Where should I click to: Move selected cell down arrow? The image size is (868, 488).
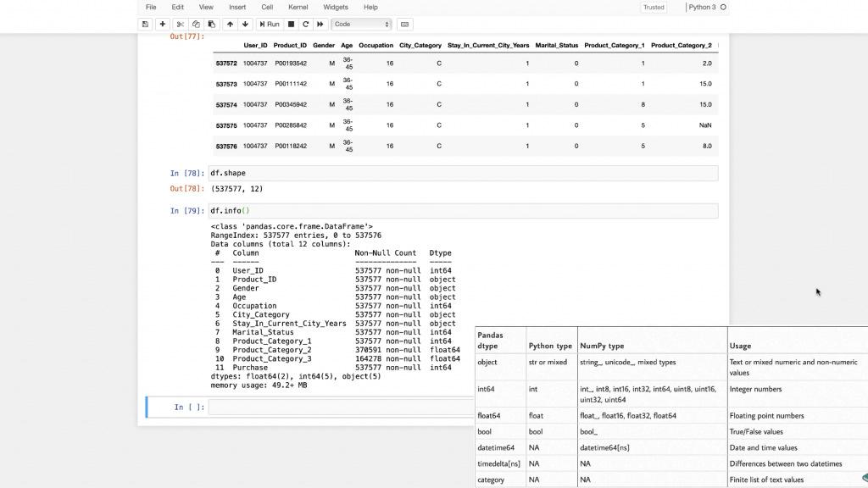(245, 25)
